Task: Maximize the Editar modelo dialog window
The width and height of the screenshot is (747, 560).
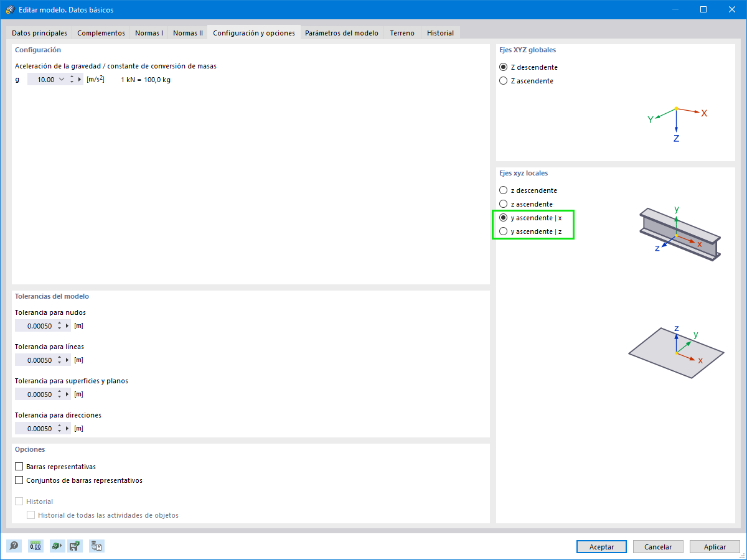Action: 703,9
